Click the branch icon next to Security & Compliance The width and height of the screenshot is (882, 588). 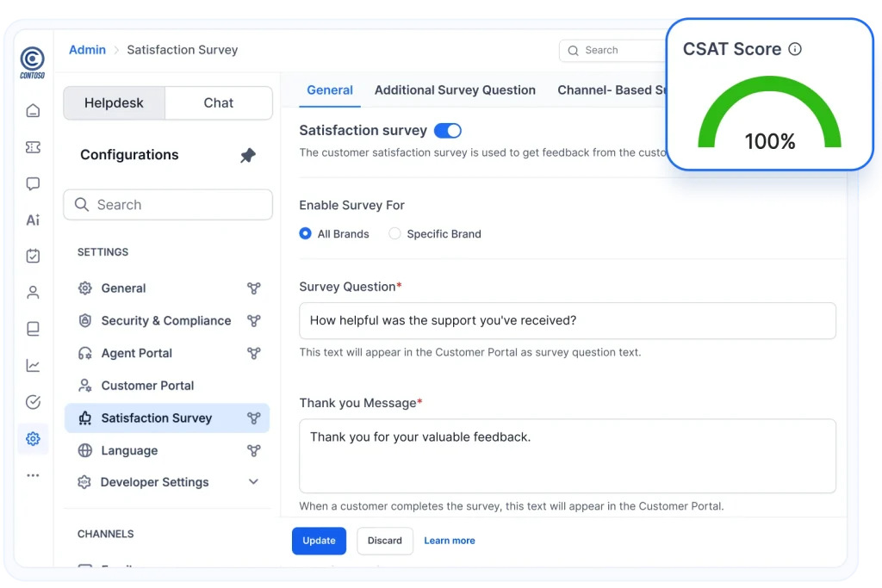point(254,321)
